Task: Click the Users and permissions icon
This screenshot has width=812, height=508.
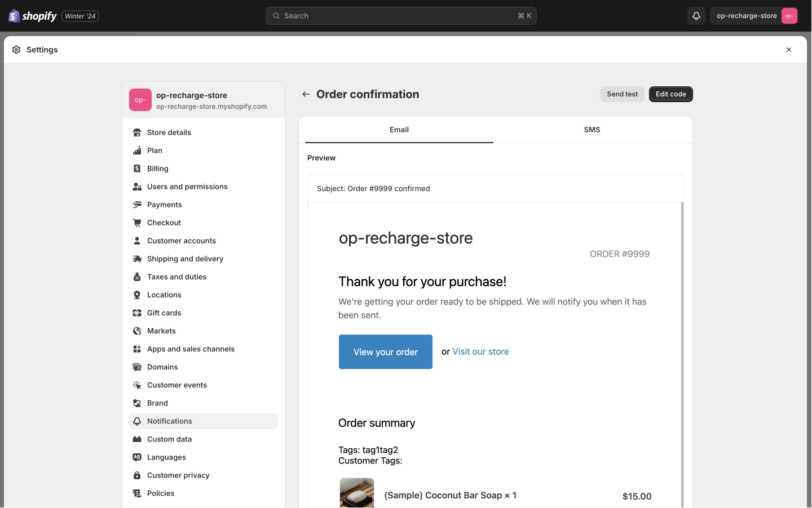Action: click(x=137, y=187)
